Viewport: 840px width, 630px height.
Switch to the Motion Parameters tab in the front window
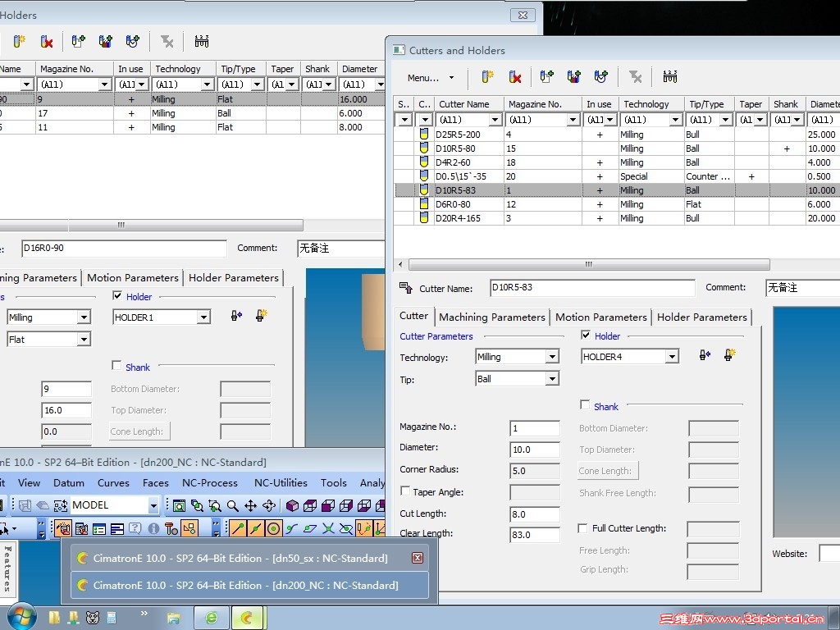click(x=601, y=317)
